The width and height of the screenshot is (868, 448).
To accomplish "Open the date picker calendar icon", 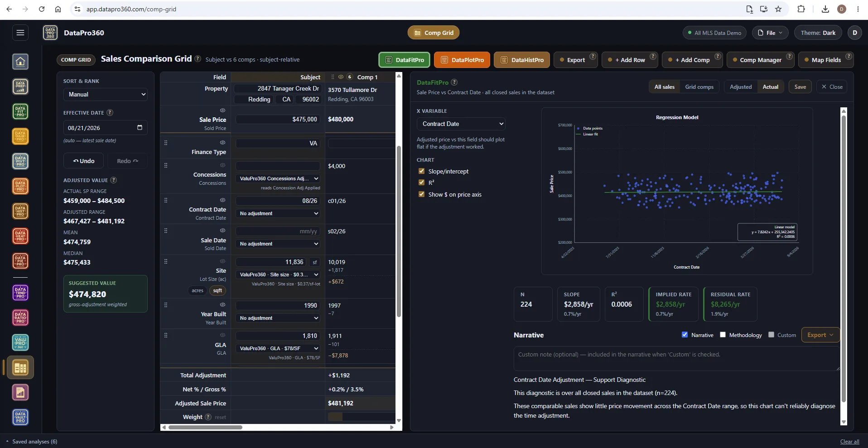I will pyautogui.click(x=140, y=127).
